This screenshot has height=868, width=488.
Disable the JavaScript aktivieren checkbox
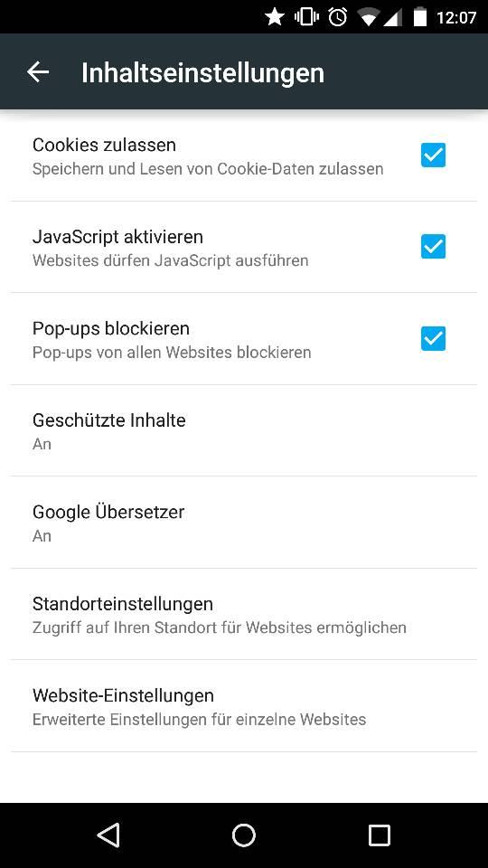point(433,246)
